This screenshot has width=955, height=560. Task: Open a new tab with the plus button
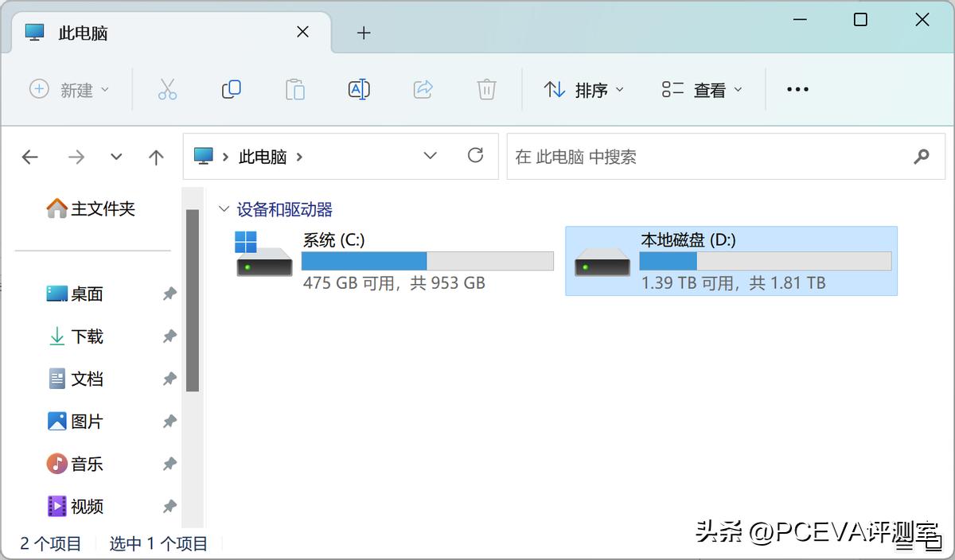364,33
